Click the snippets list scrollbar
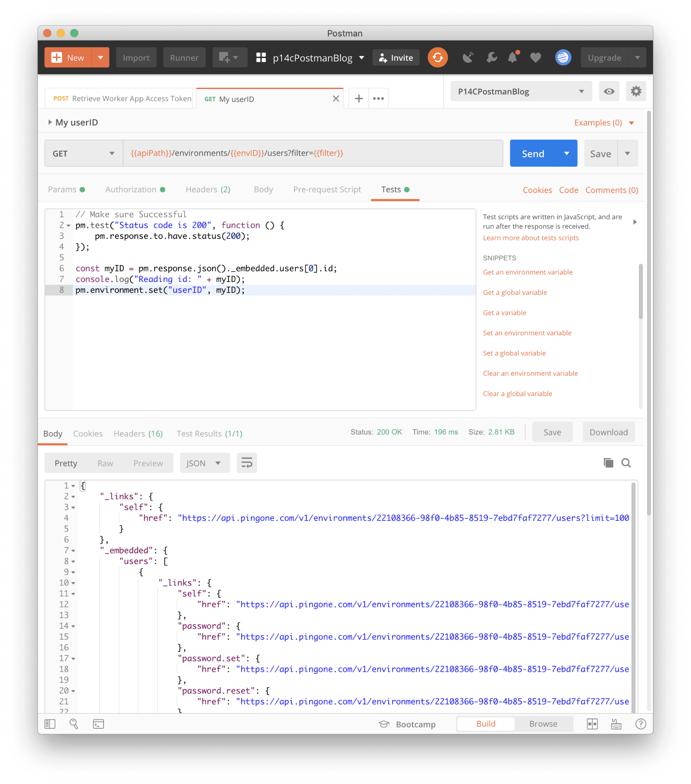The height and width of the screenshot is (784, 691). point(640,291)
